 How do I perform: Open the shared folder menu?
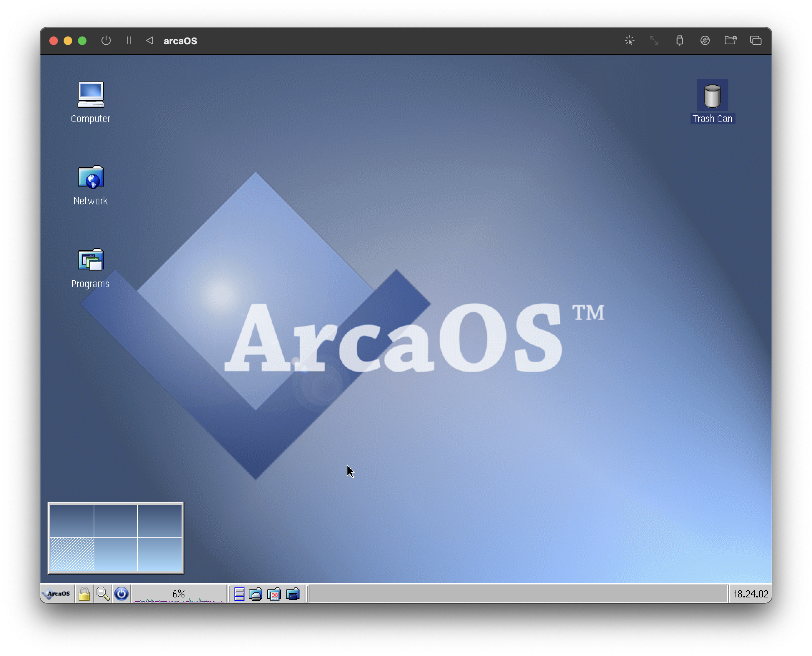click(731, 40)
